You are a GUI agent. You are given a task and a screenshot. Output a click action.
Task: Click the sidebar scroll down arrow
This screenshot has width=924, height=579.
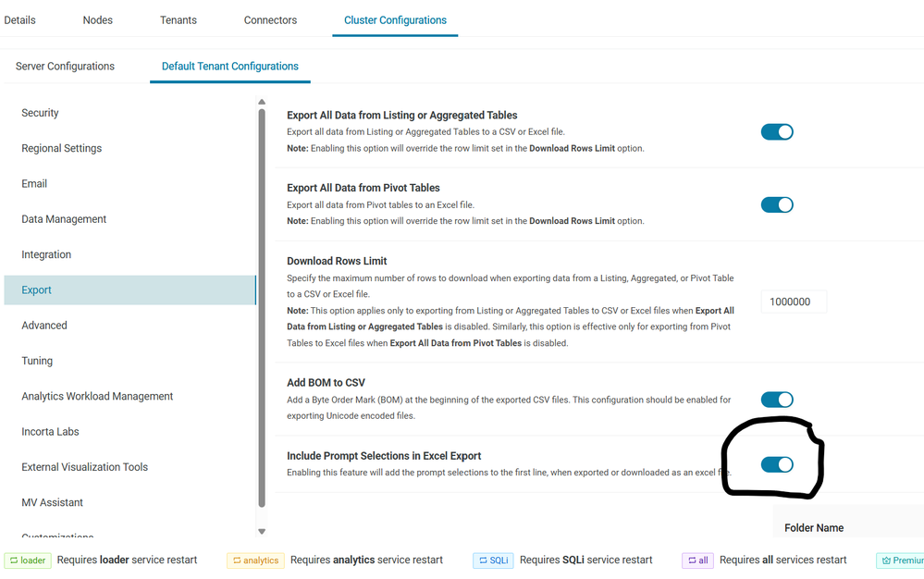[262, 531]
